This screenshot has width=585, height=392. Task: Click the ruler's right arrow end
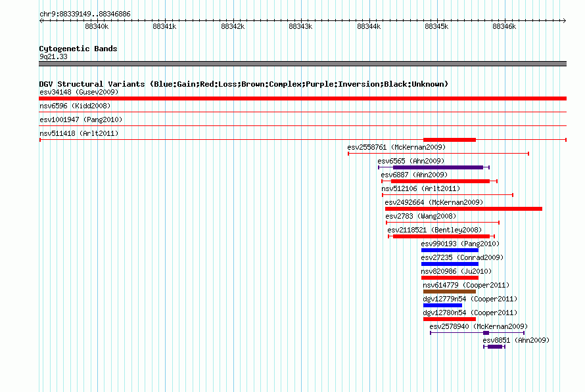[x=565, y=20]
